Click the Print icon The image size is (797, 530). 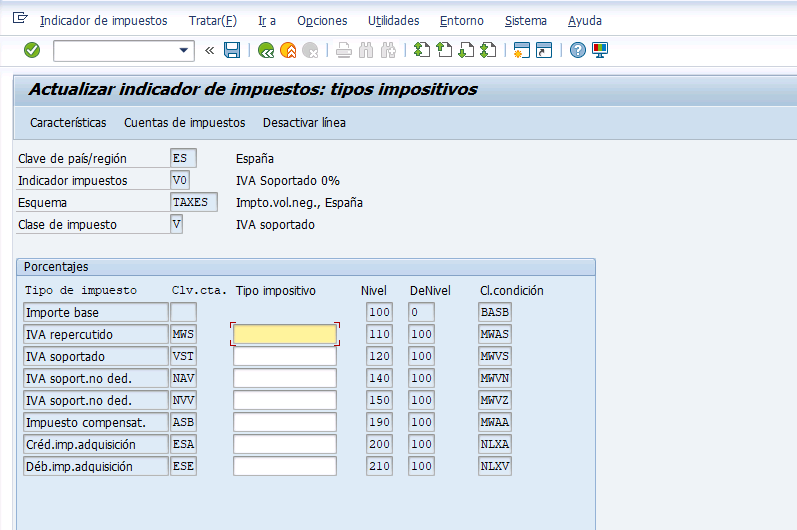pos(344,50)
